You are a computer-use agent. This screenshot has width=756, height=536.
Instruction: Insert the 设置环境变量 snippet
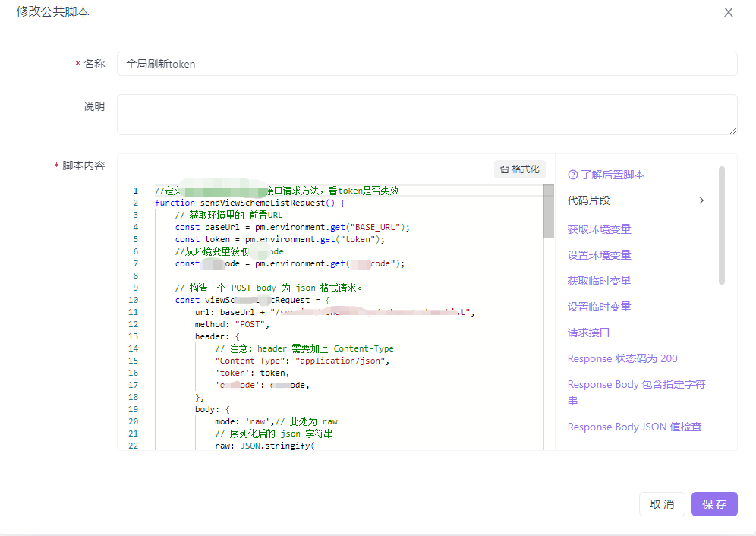click(600, 255)
